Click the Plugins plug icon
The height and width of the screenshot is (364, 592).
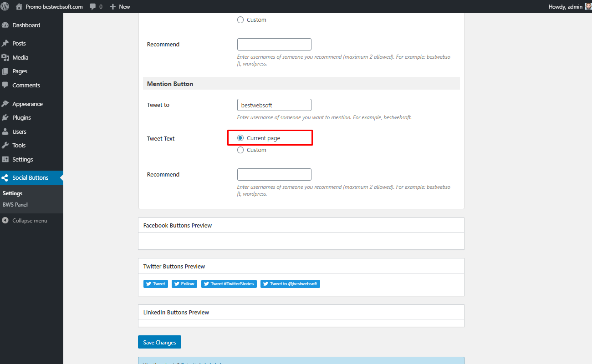5,117
